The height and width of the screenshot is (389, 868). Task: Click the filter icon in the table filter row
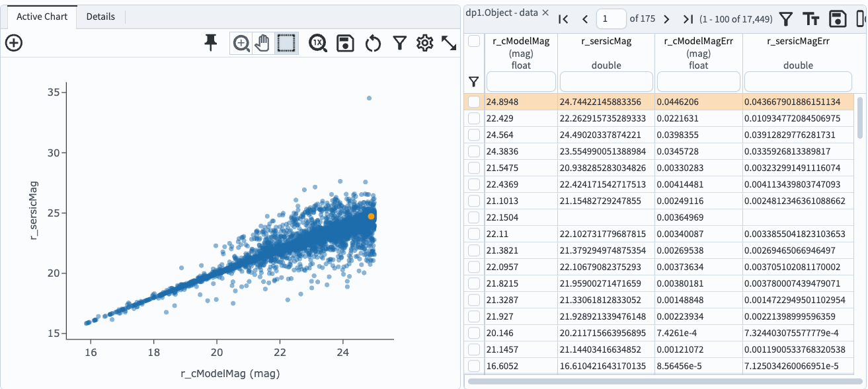click(x=473, y=81)
